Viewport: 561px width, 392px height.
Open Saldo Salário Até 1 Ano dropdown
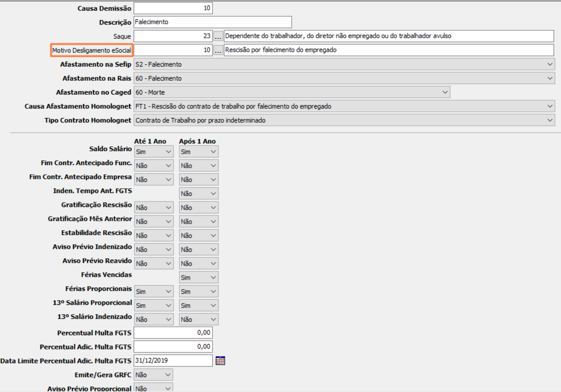[x=153, y=151]
